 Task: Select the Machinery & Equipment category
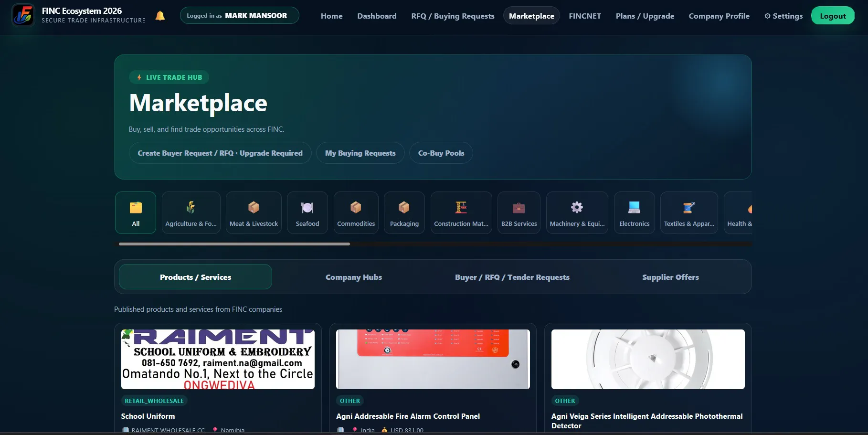point(577,212)
